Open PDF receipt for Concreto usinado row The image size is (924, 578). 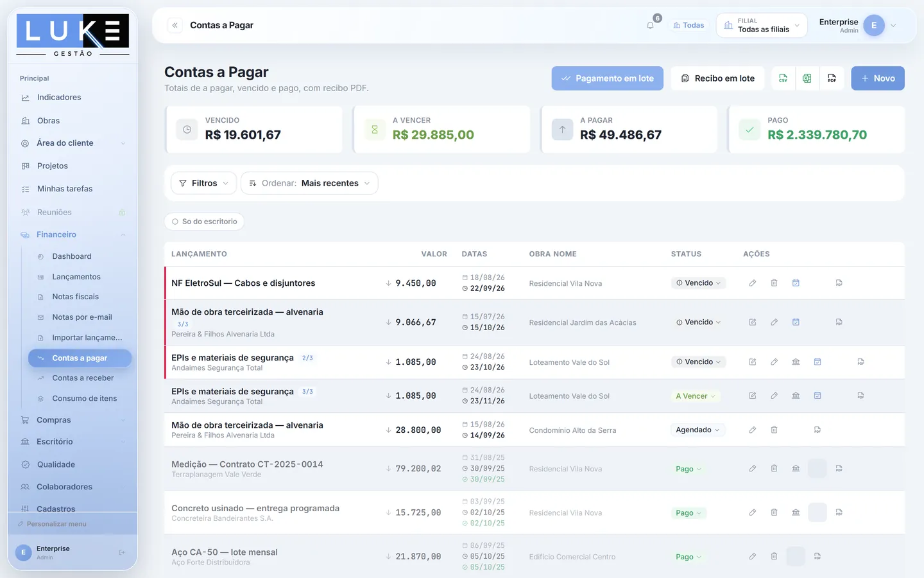pyautogui.click(x=839, y=512)
